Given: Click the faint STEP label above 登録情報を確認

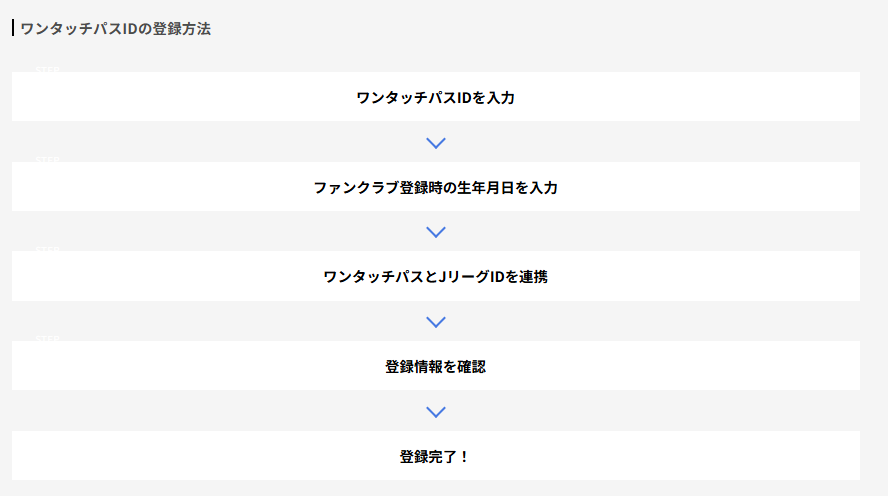Looking at the screenshot, I should pos(47,338).
